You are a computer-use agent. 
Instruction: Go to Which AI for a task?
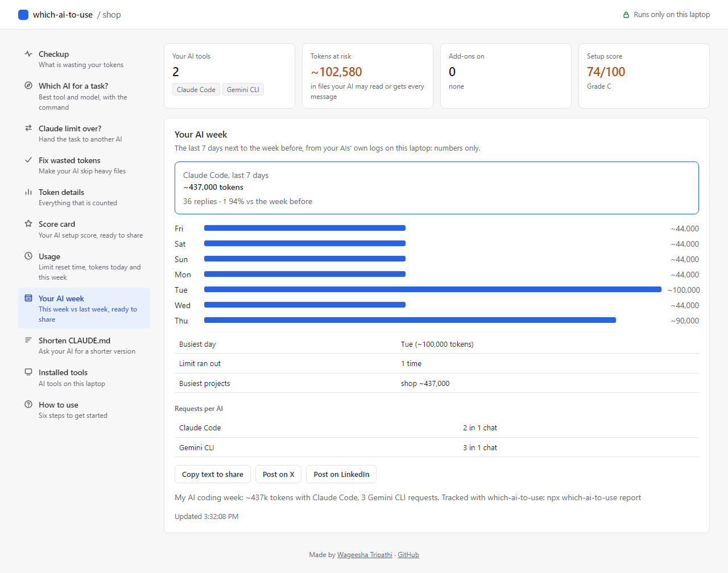(x=84, y=96)
